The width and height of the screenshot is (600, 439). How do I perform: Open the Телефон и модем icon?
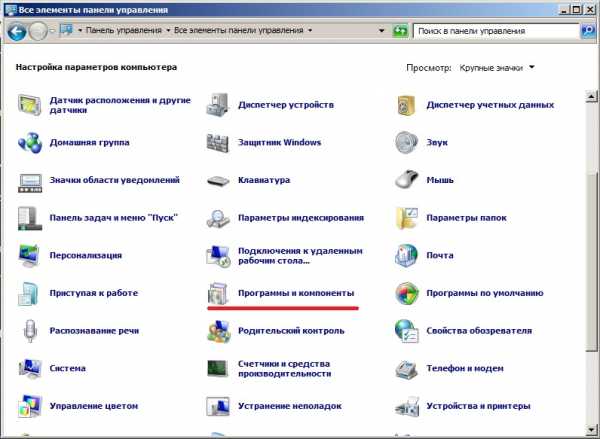pyautogui.click(x=406, y=369)
